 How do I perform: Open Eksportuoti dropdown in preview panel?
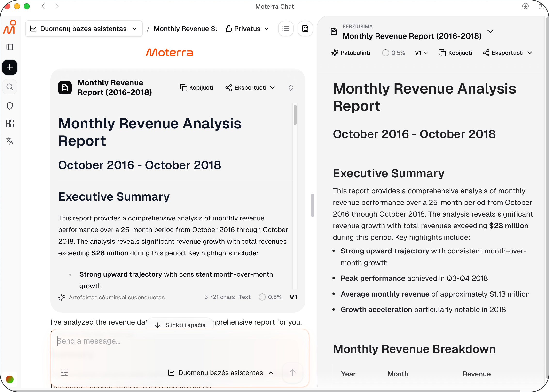508,53
